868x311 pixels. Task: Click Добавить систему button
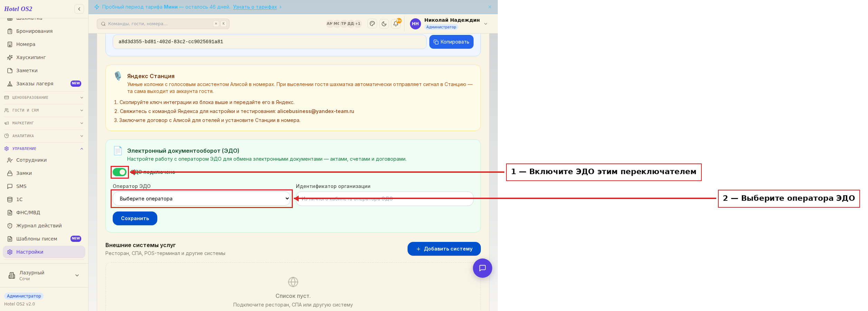click(x=444, y=249)
